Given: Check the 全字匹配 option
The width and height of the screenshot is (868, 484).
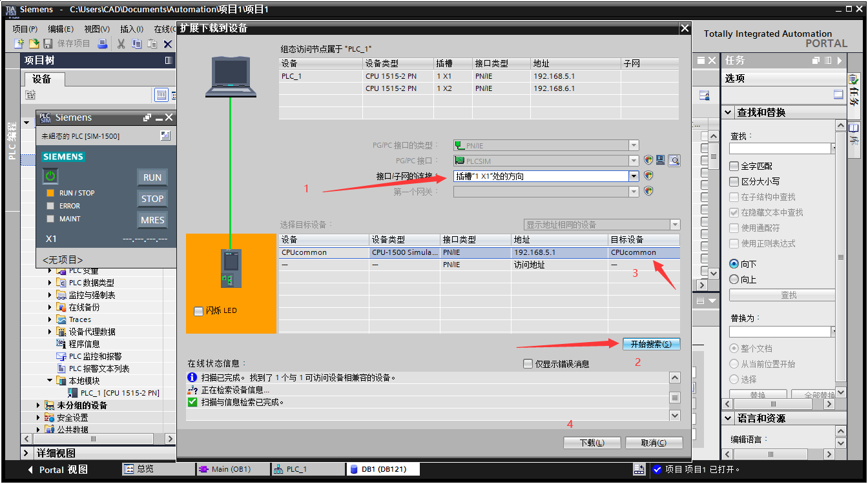Looking at the screenshot, I should [x=734, y=166].
